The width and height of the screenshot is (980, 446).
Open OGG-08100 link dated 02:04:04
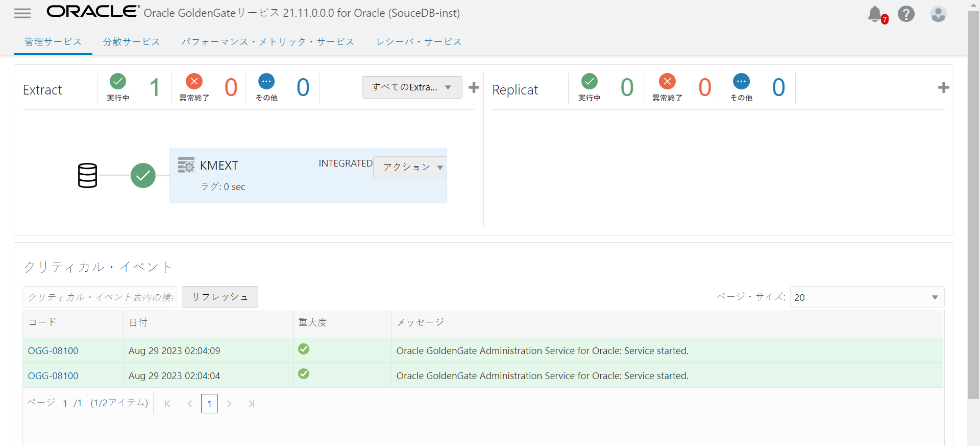coord(53,376)
